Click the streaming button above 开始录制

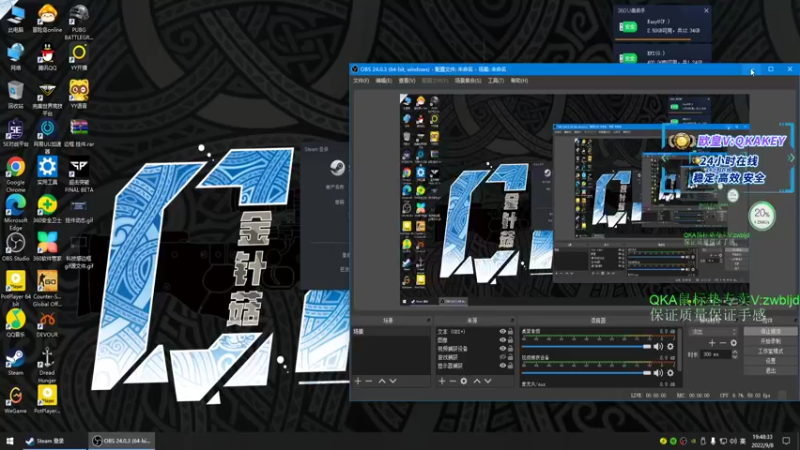pos(770,332)
